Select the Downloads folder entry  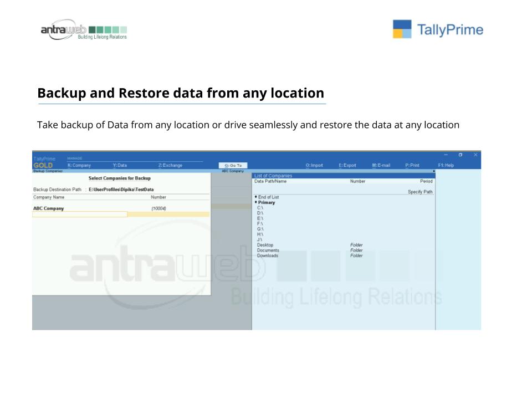click(x=268, y=256)
